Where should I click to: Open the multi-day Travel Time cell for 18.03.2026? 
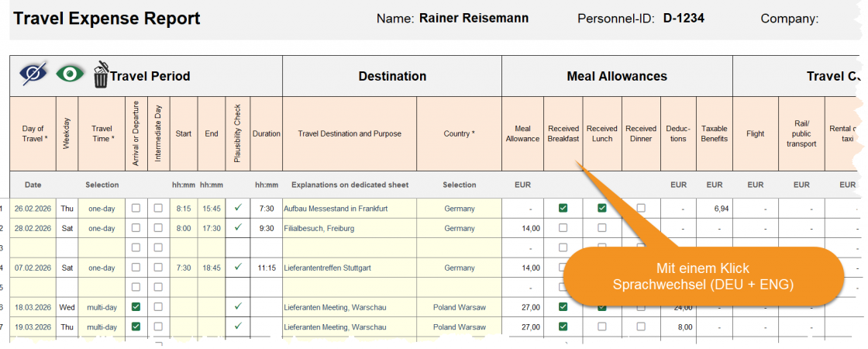pyautogui.click(x=102, y=306)
